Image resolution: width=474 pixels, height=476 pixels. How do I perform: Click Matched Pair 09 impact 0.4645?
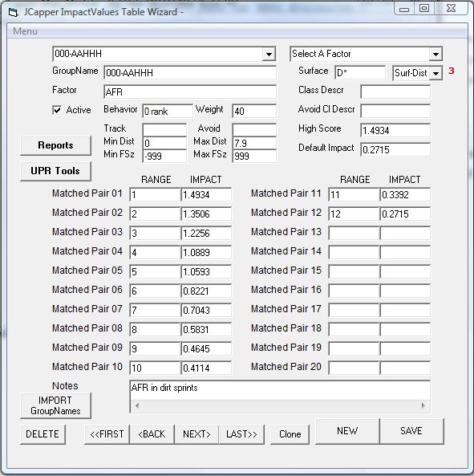click(x=206, y=349)
